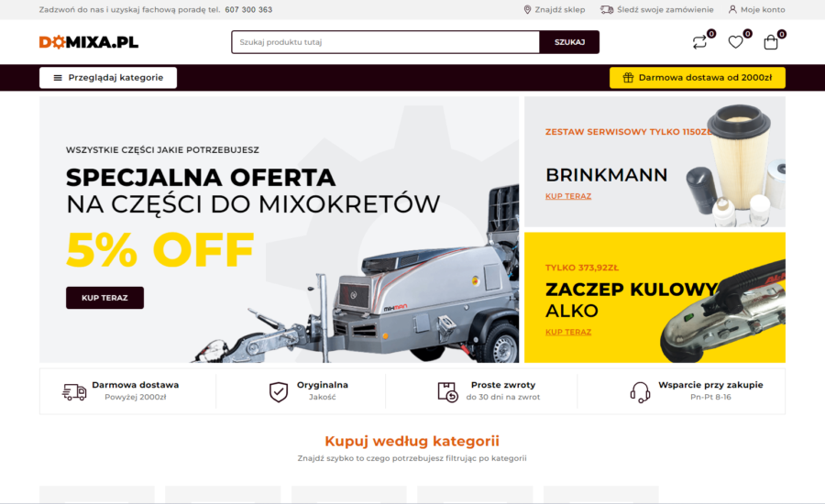Click the free delivery truck icon

(74, 391)
